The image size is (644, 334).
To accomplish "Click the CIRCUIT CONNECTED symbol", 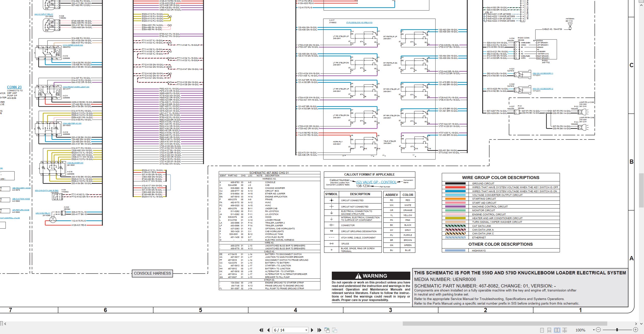I will tap(332, 200).
